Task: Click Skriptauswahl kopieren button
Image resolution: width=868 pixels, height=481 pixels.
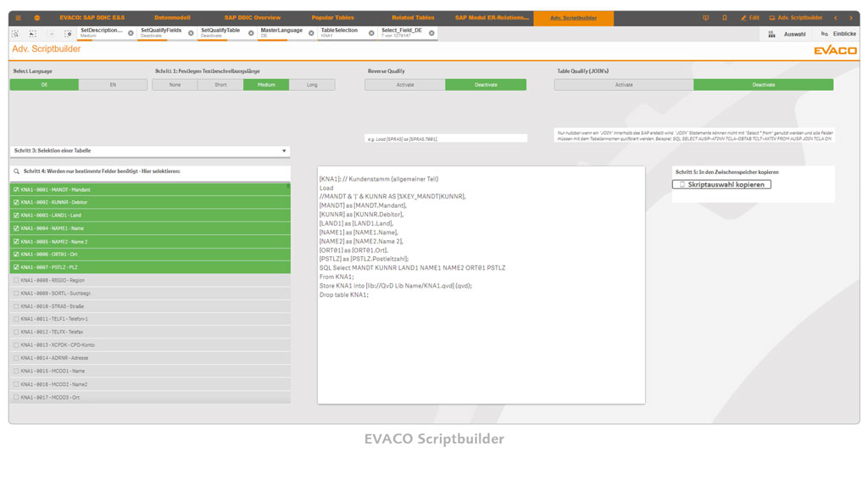Action: [x=721, y=185]
